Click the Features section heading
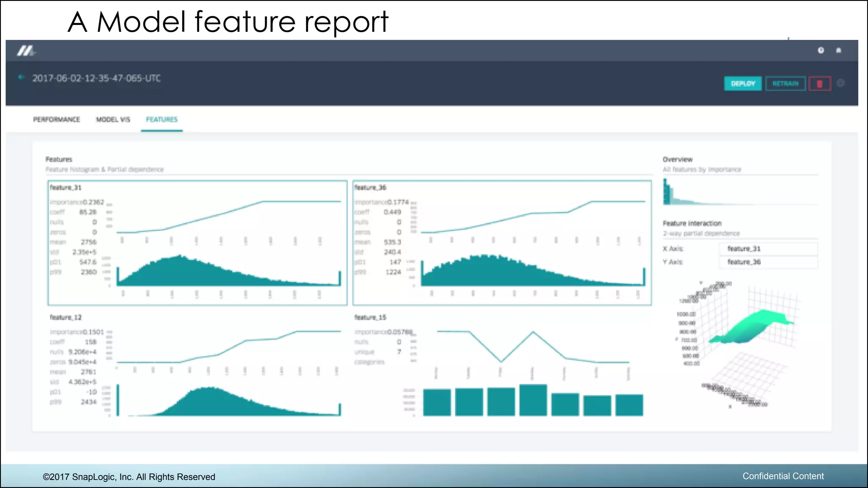This screenshot has width=868, height=488. 59,159
